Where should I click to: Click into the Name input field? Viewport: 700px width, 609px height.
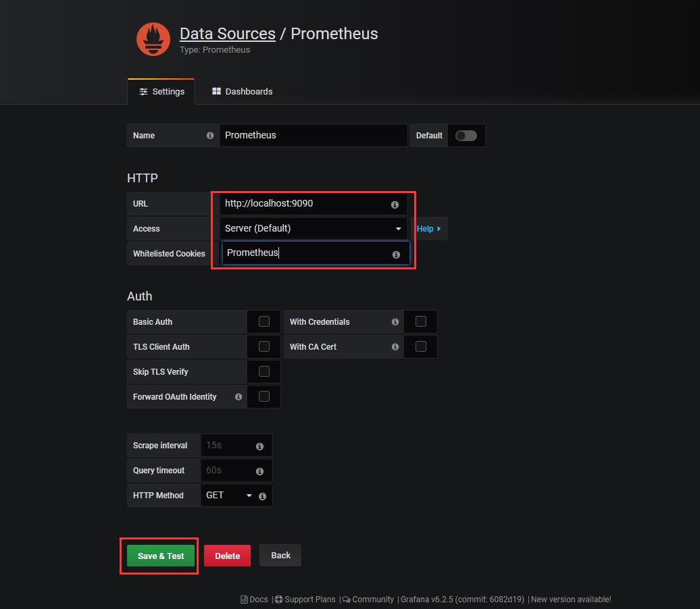coord(313,135)
